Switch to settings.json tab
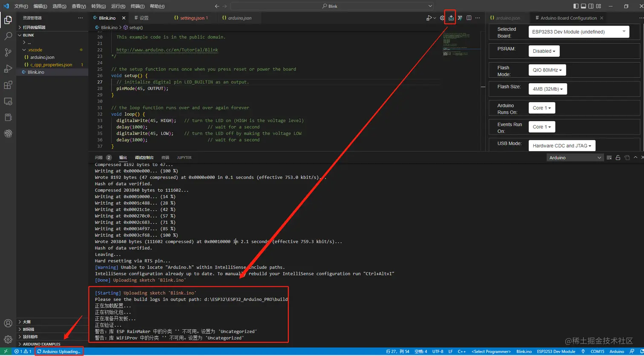 coord(191,18)
